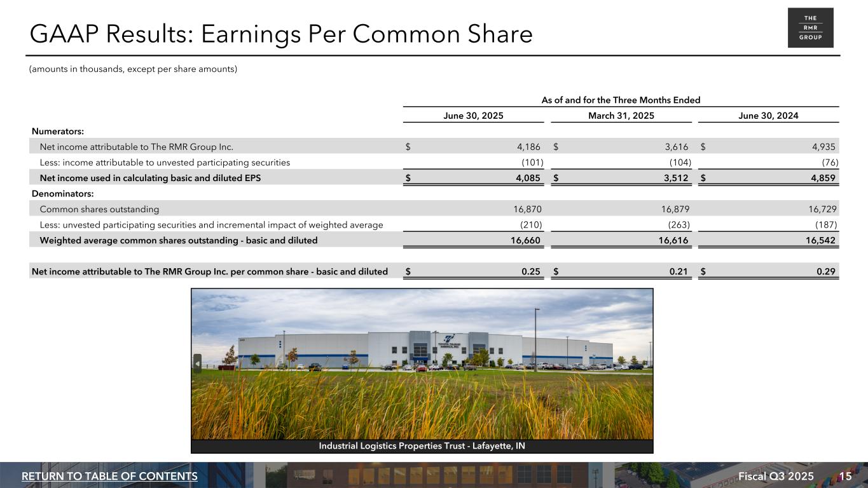Click the amounts in thousands note
Image resolution: width=868 pixels, height=488 pixels.
[133, 69]
